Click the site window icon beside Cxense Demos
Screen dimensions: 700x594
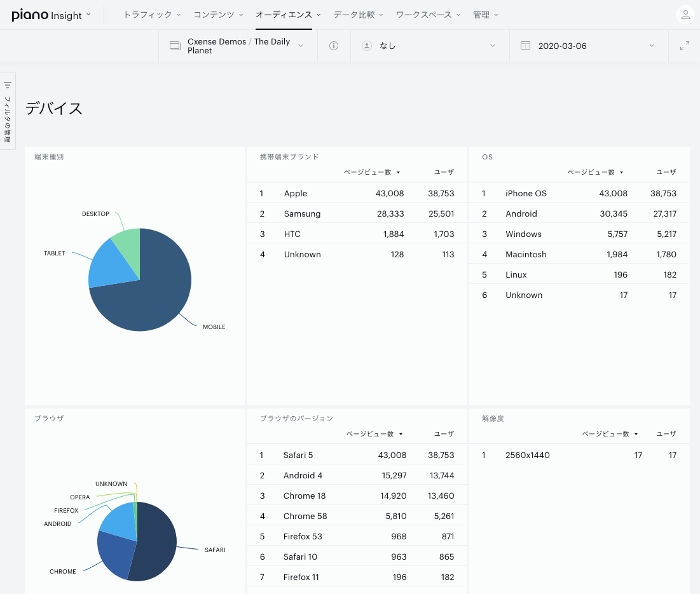[x=175, y=46]
